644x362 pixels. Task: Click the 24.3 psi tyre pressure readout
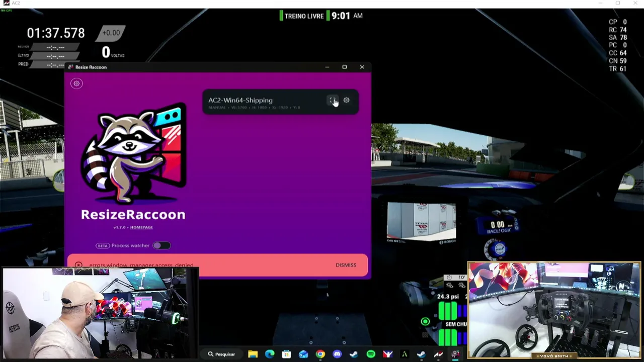click(x=447, y=297)
